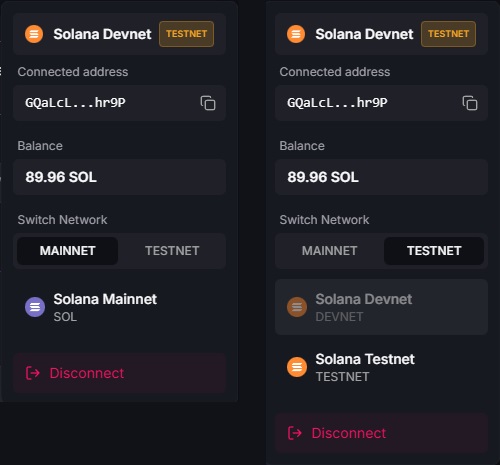500x465 pixels.
Task: Click orange Solana Devnet logo in left panel header
Action: 34,34
